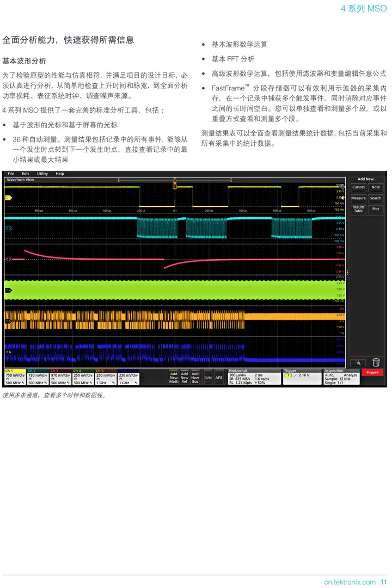392x588 pixels.
Task: Open the Trigger settings badge
Action: pos(302,377)
